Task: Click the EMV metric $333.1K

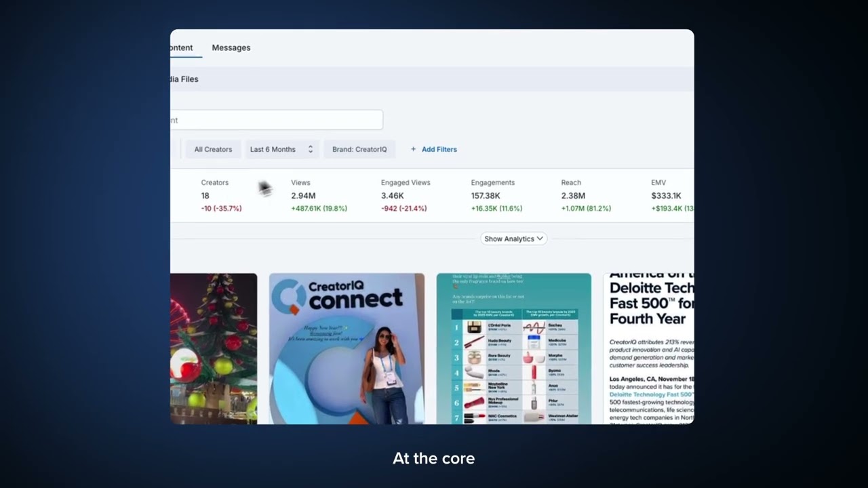Action: 666,195
